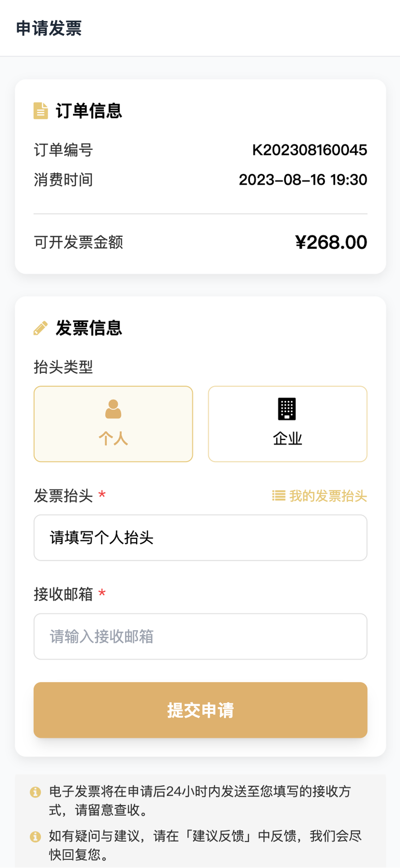Click the 订单信息 section heading

[89, 111]
